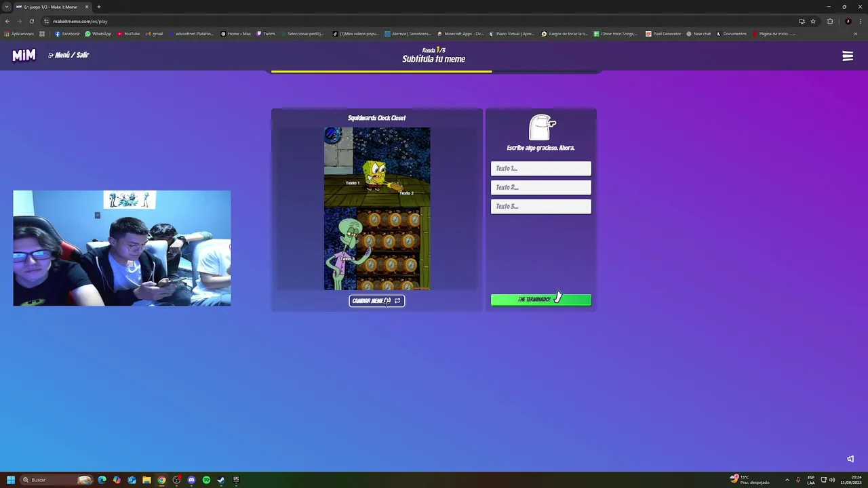Open Clone Hero Songs bookmark

coord(616,34)
